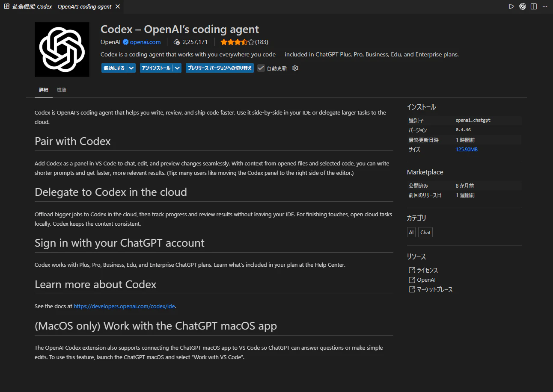Click the large Codex extension logo
Image resolution: width=553 pixels, height=392 pixels.
62,50
